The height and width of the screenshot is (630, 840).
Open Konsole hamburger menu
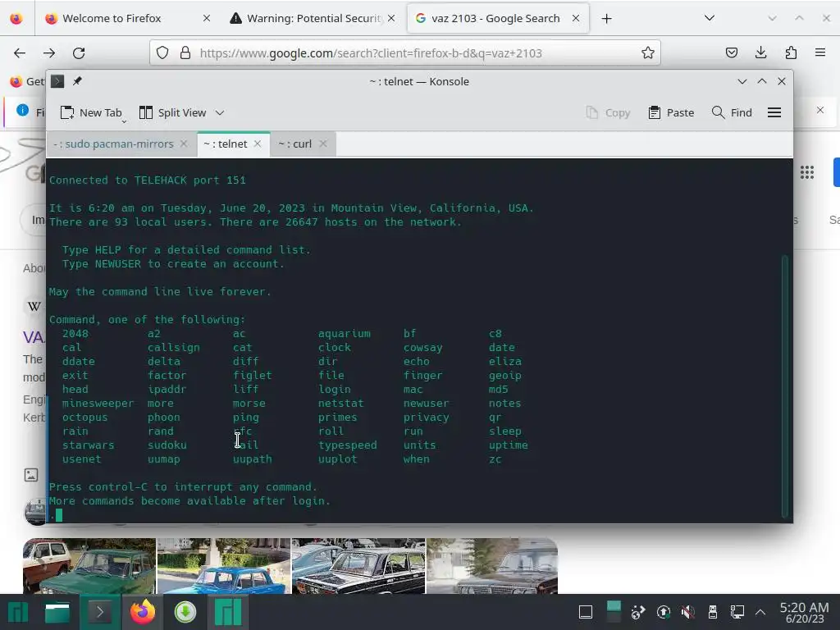point(774,112)
